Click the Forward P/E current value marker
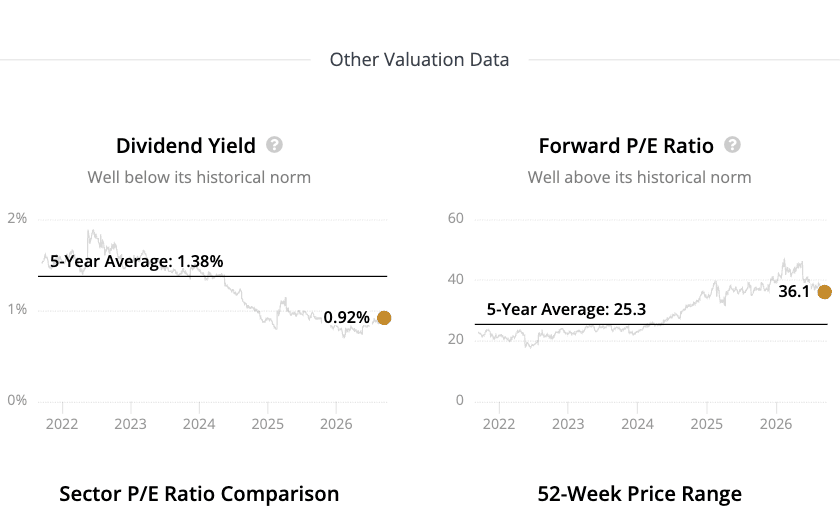Viewport: 840px width, 509px height. click(824, 292)
